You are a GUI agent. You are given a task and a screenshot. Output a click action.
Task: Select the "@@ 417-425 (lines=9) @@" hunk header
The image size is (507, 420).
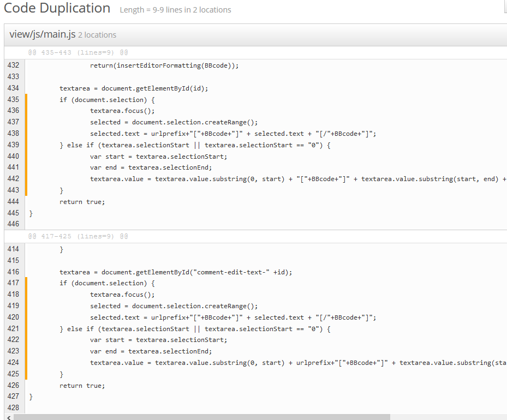pos(78,237)
